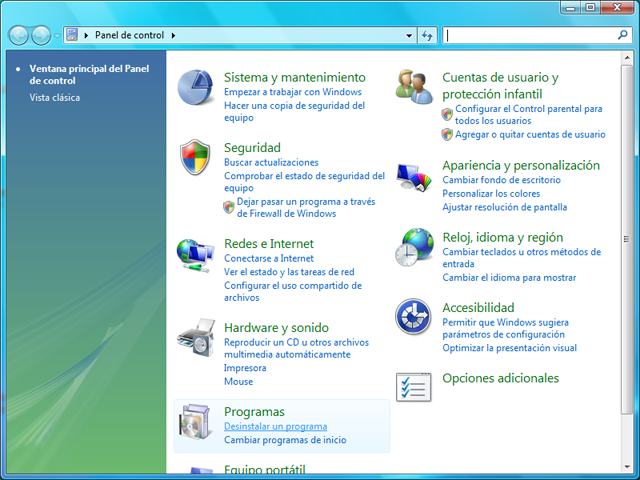
Task: Click the Apariencia y personalización icon
Action: point(413,176)
